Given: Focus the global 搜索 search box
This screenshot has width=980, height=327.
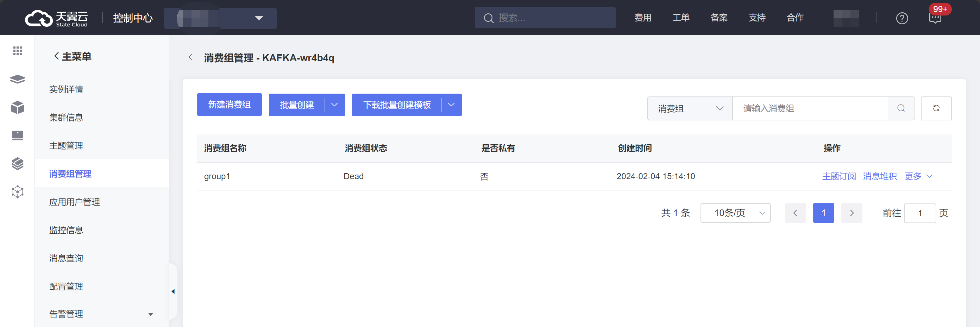Looking at the screenshot, I should tap(545, 18).
